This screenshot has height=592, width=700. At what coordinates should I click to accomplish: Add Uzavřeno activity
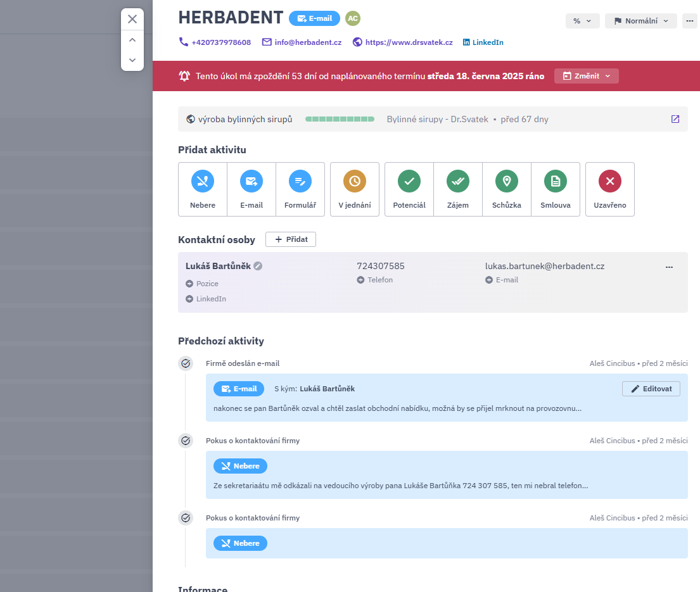[x=610, y=189]
